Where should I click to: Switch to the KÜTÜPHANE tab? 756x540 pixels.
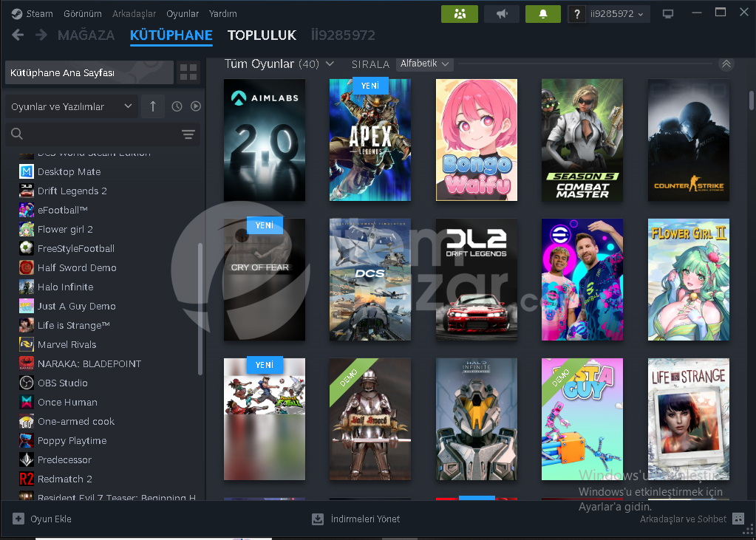pyautogui.click(x=171, y=35)
